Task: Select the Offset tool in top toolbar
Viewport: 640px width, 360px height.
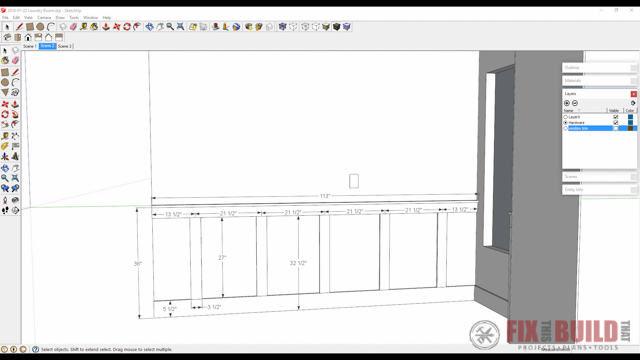Action: [x=138, y=27]
